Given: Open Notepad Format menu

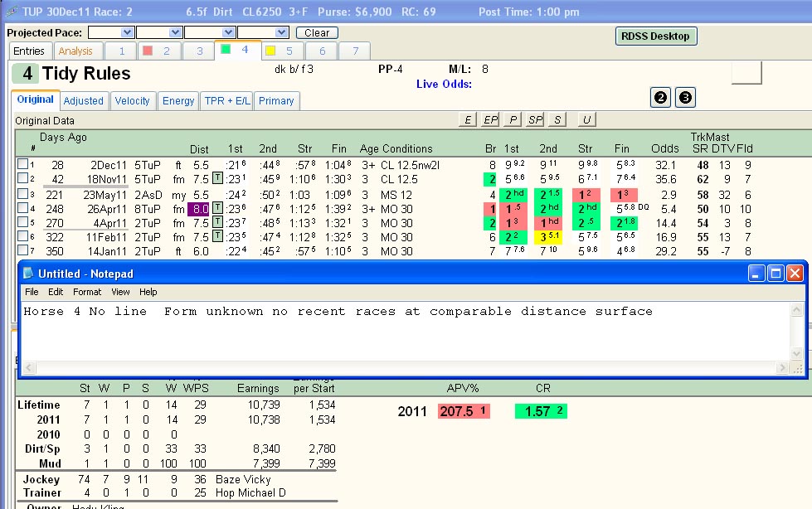Looking at the screenshot, I should [x=87, y=292].
